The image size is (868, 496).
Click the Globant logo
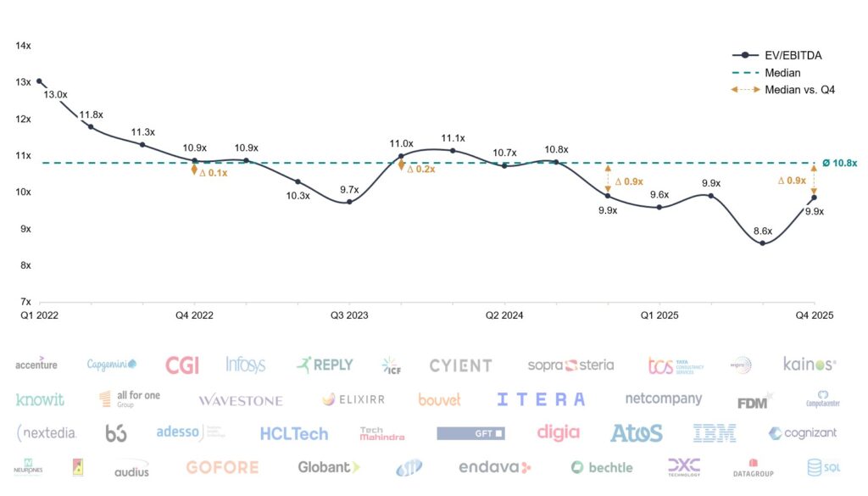[329, 467]
